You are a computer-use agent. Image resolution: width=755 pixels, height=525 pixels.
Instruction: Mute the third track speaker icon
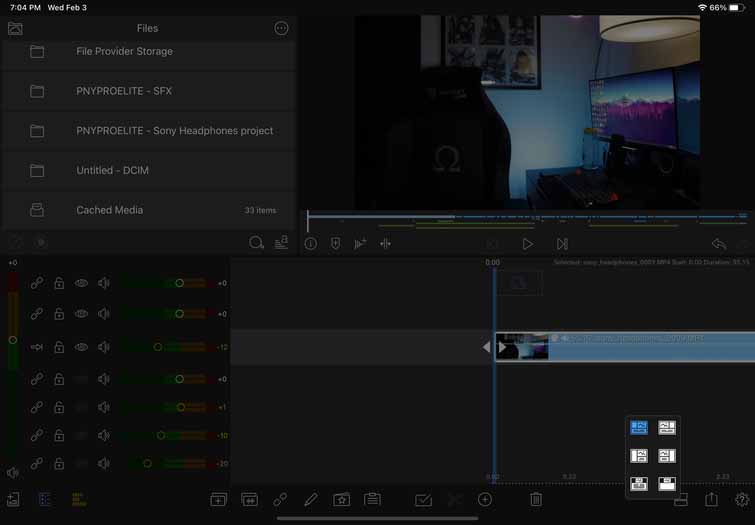pos(104,347)
